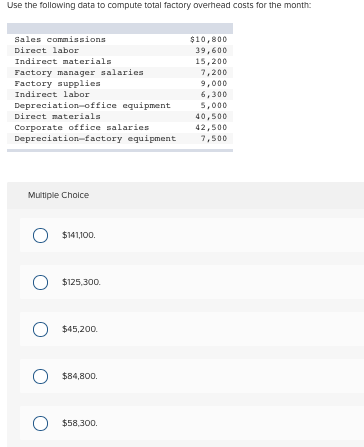Mark the $58,300 radio button
Screen dimensions: 364x447
coord(40,423)
